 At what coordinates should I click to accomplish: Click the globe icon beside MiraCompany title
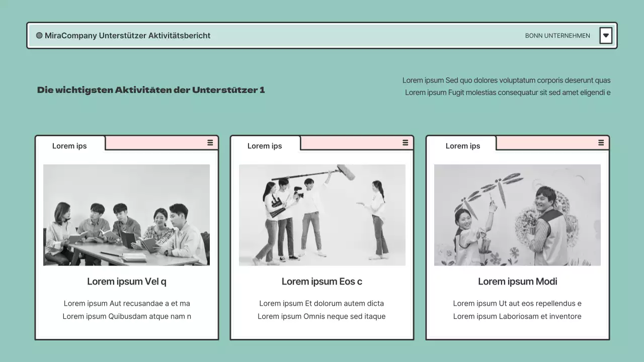(x=39, y=36)
